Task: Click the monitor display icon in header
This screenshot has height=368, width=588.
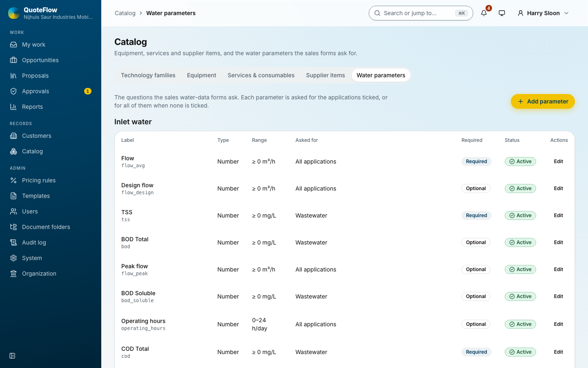Action: coord(502,13)
